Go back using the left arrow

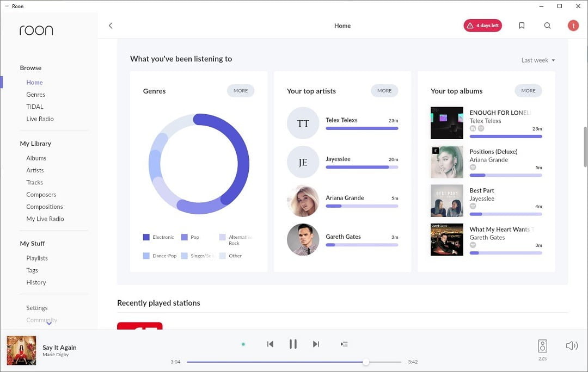(111, 26)
